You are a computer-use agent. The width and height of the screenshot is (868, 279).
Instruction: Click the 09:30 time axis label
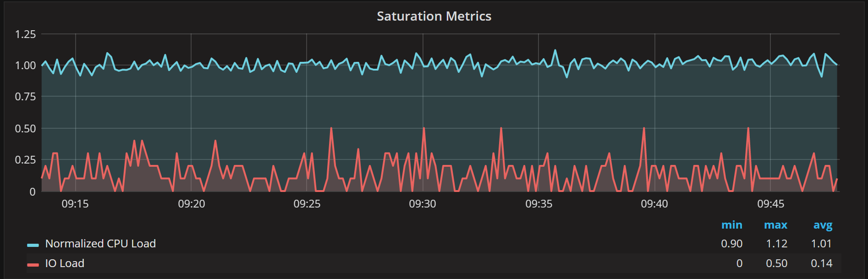click(x=423, y=204)
